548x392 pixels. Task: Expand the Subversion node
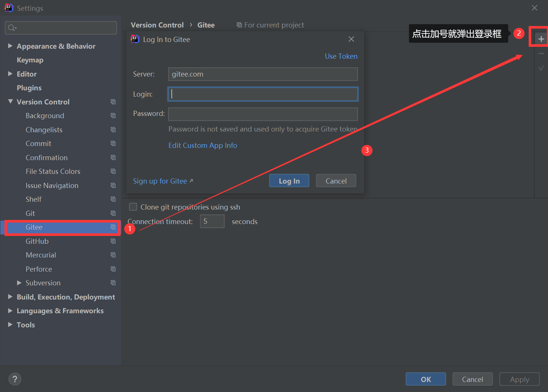[19, 283]
